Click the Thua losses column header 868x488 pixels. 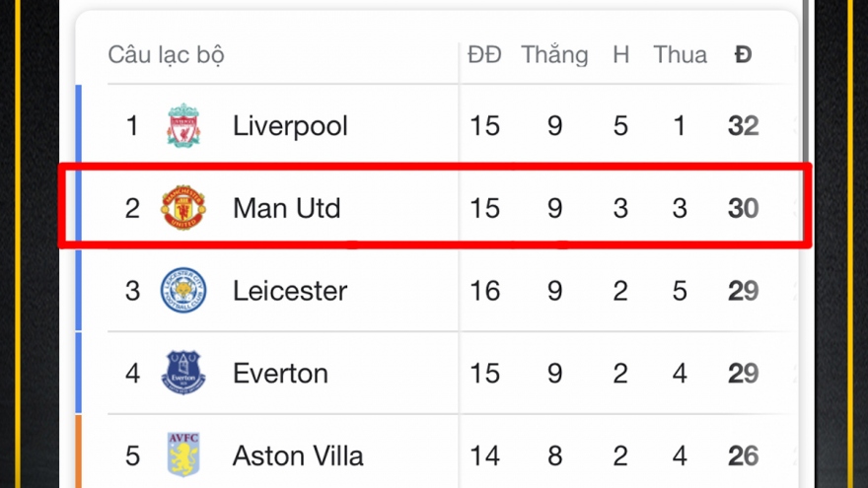point(680,54)
